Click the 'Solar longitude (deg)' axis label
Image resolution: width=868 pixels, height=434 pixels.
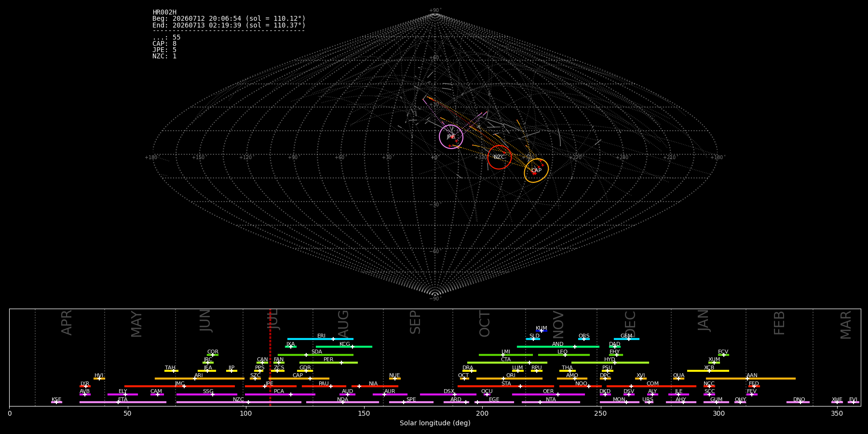pyautogui.click(x=435, y=423)
